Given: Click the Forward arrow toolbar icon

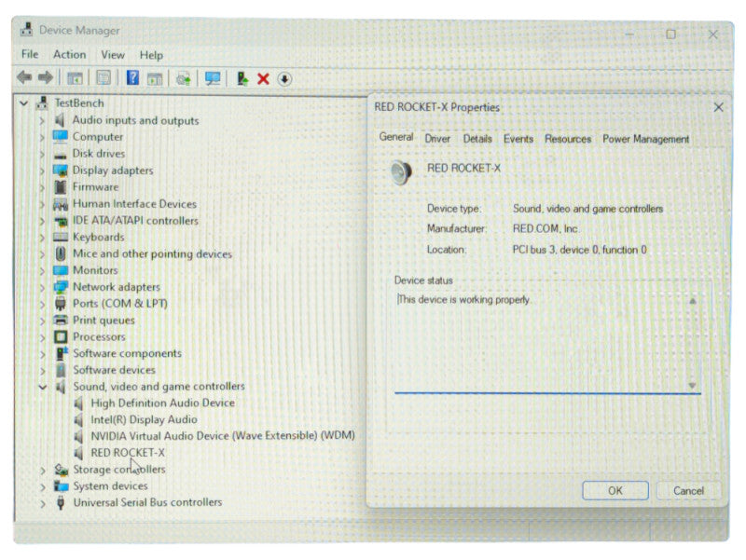Looking at the screenshot, I should [45, 78].
